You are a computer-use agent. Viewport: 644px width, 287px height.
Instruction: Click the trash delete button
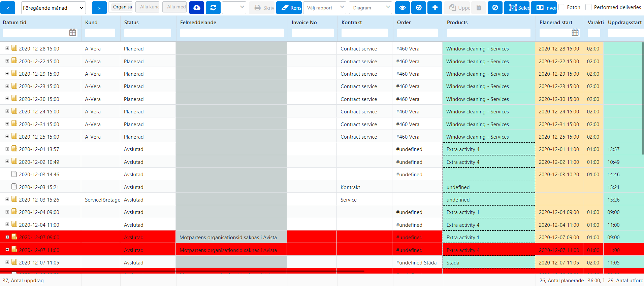(x=479, y=7)
